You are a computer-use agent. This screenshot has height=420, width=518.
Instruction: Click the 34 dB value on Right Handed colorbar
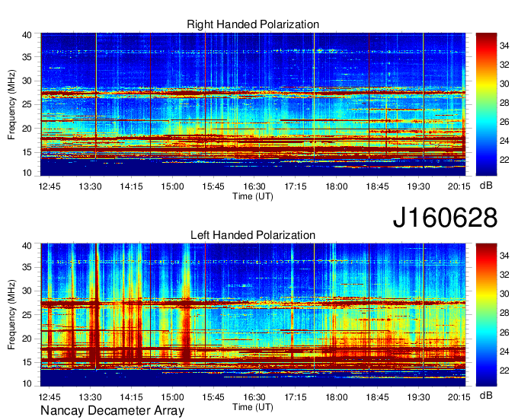coord(504,46)
